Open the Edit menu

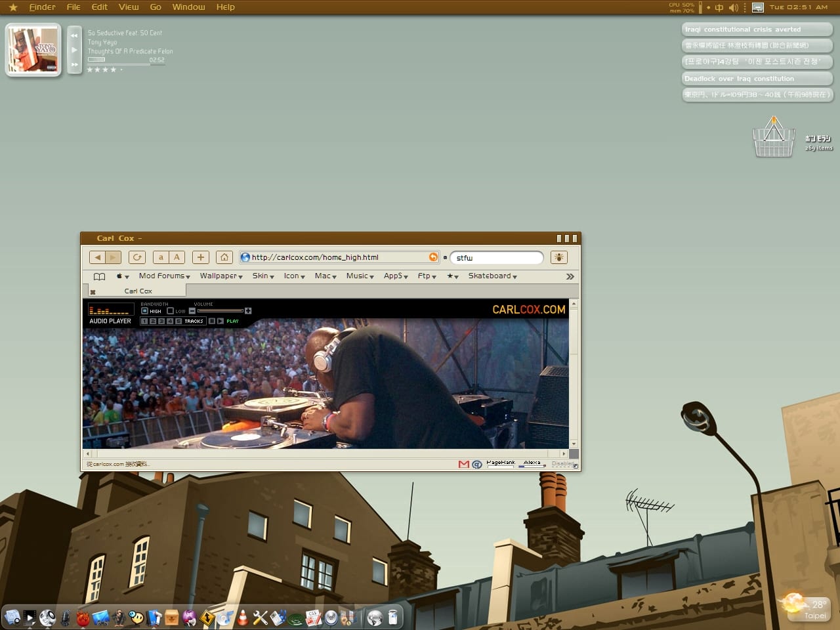tap(100, 7)
